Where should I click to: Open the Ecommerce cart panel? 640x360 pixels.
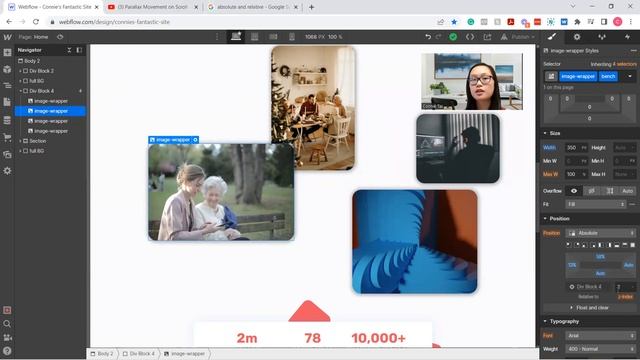[7, 138]
